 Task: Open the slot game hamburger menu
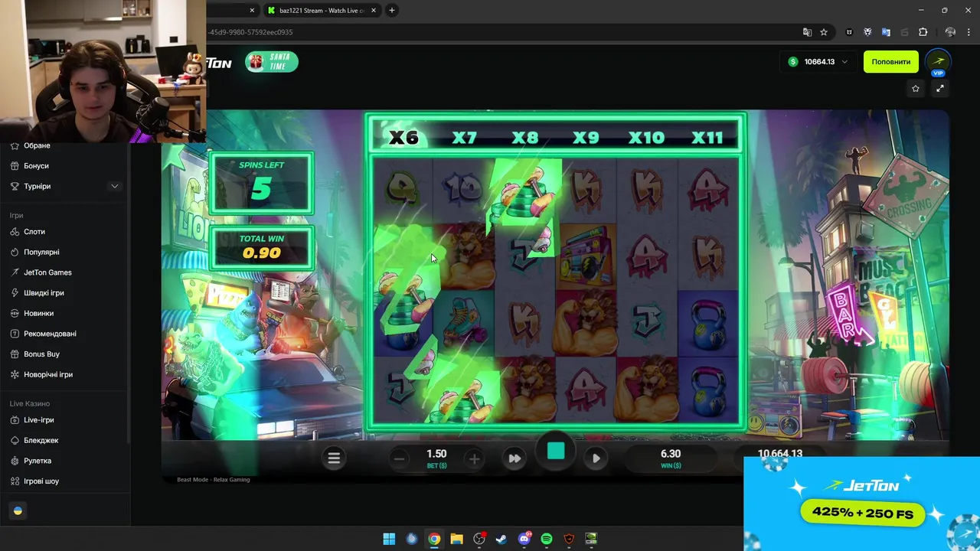click(334, 458)
